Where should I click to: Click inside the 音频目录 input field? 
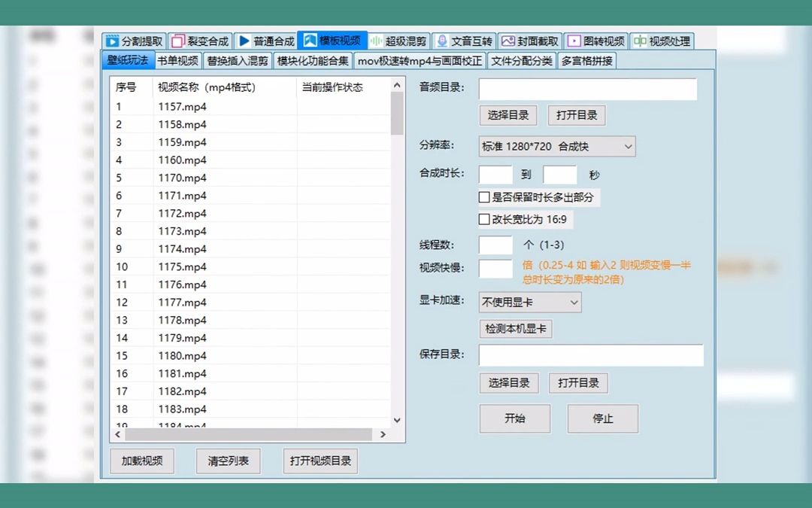(x=586, y=89)
